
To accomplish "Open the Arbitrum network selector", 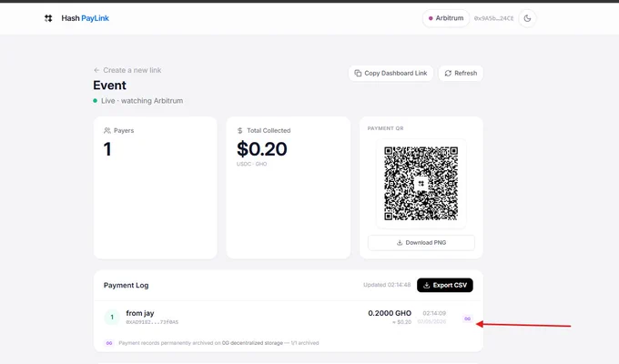I will (x=446, y=18).
